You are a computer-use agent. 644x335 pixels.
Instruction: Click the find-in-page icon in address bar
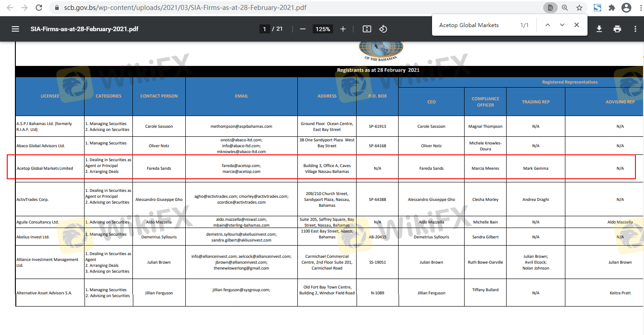550,8
